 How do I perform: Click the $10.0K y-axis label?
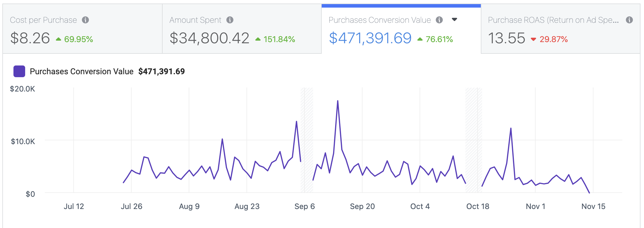[23, 141]
